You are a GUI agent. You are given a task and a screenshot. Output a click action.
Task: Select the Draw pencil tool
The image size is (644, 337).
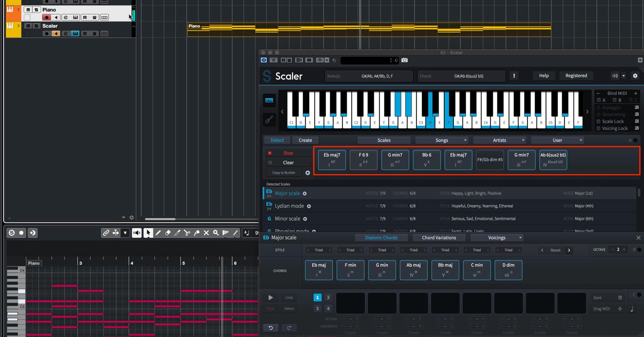point(158,233)
